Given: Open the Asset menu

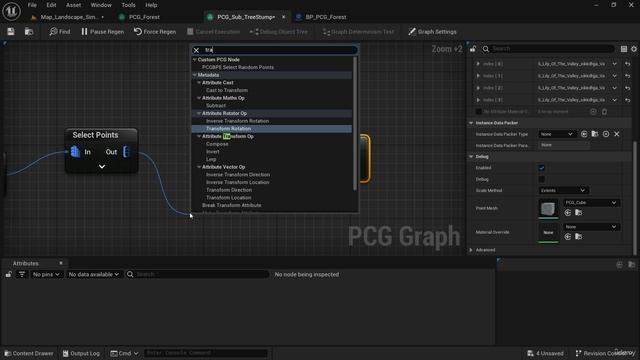Looking at the screenshot, I should 73,5.
